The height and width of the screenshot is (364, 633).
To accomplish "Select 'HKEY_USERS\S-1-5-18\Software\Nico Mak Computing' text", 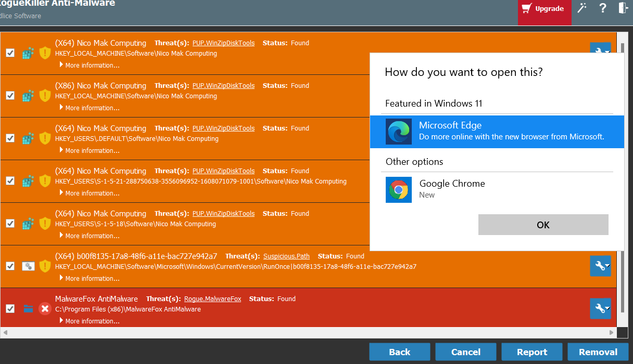I will [x=135, y=224].
